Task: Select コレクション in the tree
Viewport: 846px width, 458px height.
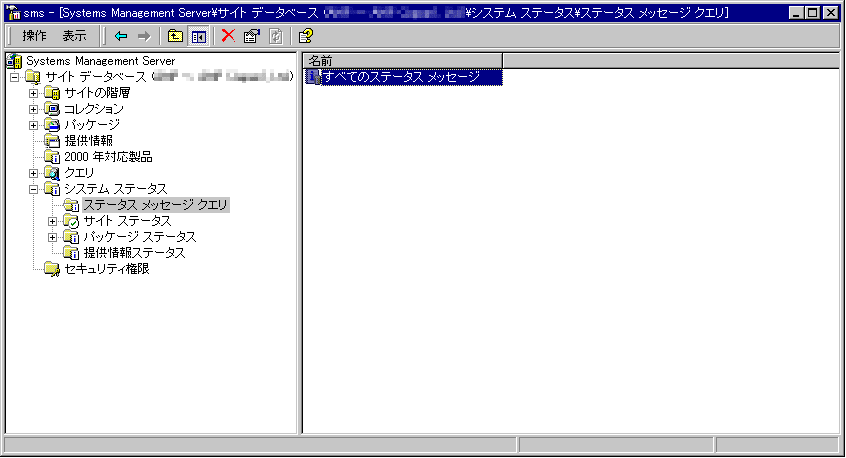Action: [94, 109]
